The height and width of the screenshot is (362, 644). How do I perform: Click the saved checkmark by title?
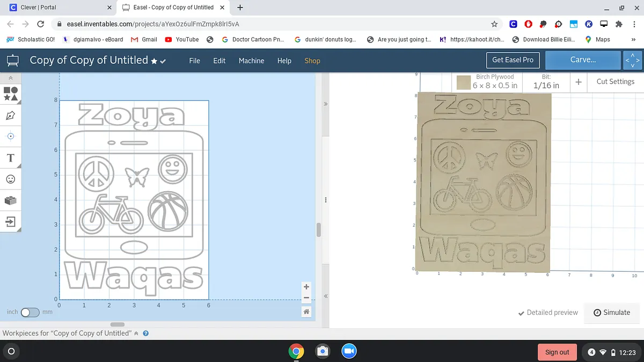163,62
